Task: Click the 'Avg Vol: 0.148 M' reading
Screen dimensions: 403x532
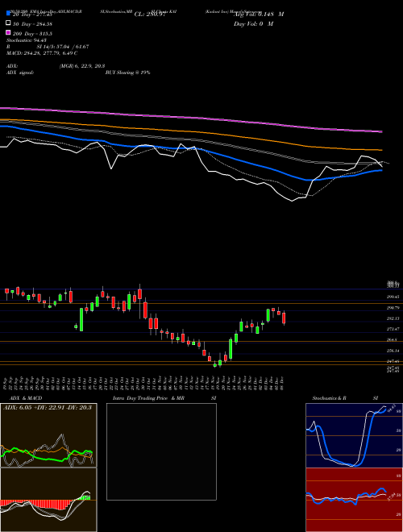Action: point(259,15)
